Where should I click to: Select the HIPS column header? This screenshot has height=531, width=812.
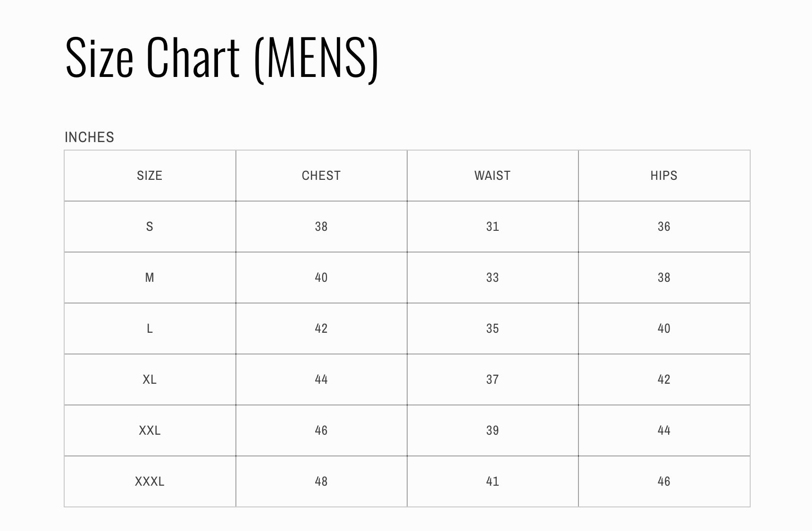point(663,176)
